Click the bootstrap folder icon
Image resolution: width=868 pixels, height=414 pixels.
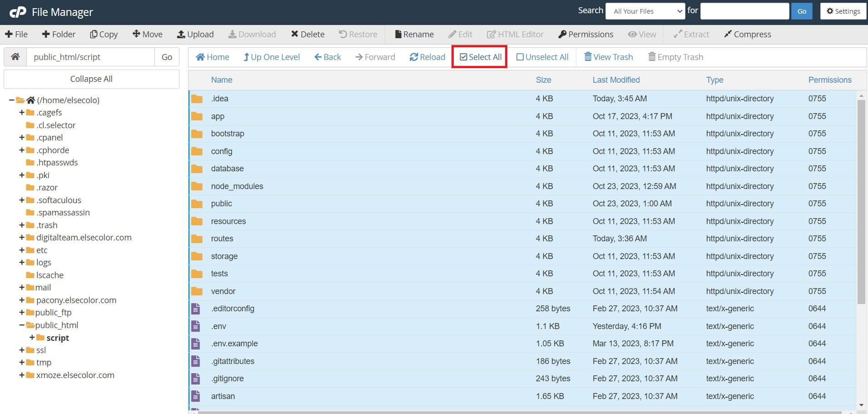click(x=197, y=134)
